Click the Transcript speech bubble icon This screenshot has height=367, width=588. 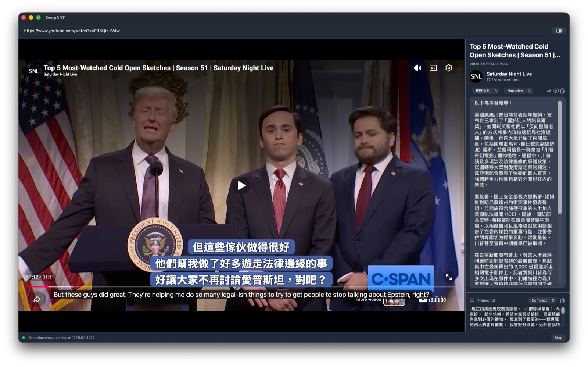pos(472,300)
